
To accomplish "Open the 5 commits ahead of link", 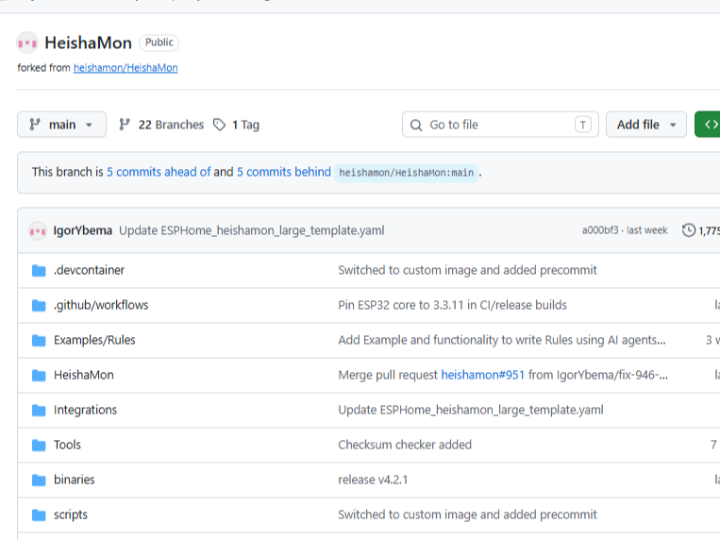I will tap(158, 172).
